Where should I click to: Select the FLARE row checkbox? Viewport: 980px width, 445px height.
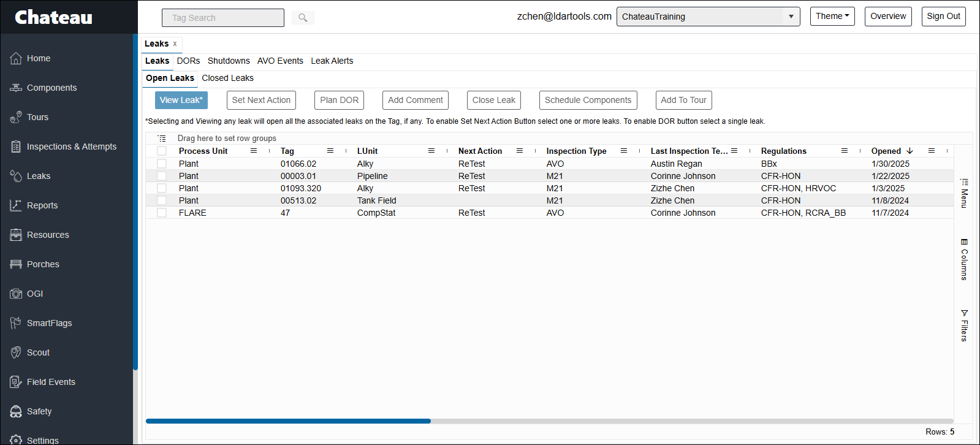coord(162,213)
